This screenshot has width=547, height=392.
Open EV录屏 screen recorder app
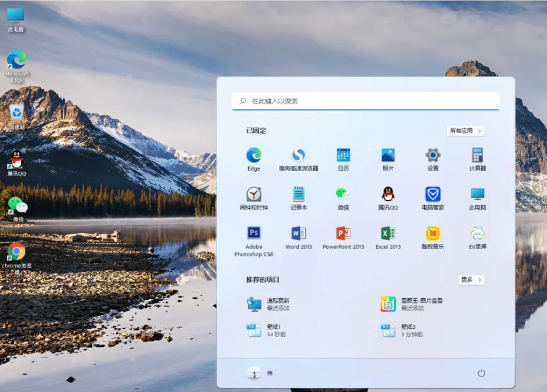pyautogui.click(x=477, y=233)
